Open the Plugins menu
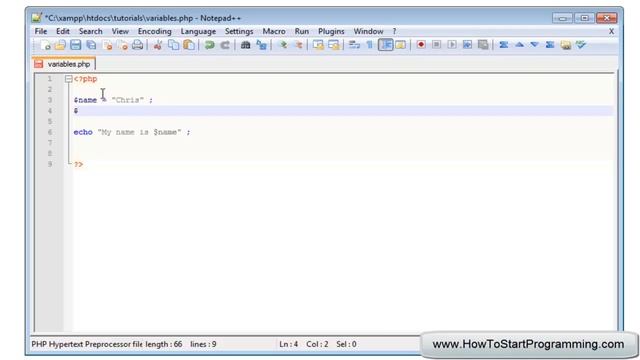Viewport: 640px width, 360px height. tap(331, 31)
